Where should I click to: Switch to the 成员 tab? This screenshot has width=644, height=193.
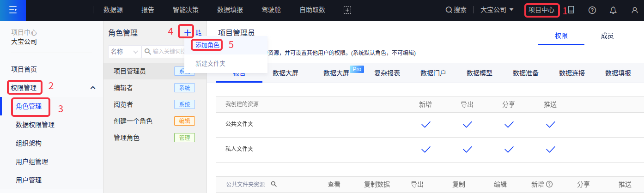point(607,36)
